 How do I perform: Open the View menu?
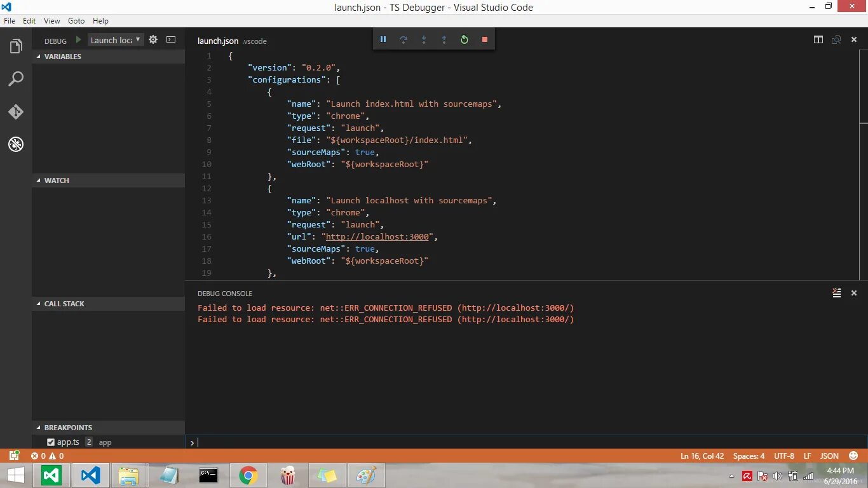[52, 20]
